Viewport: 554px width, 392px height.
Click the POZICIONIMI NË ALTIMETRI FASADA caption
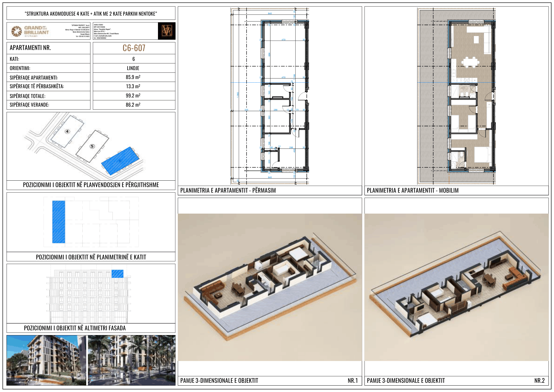tap(75, 328)
